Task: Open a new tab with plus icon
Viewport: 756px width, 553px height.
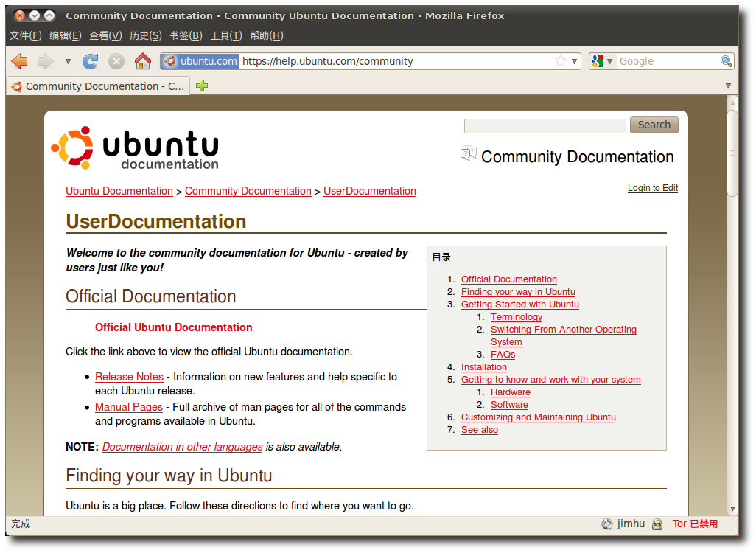Action: (x=202, y=86)
